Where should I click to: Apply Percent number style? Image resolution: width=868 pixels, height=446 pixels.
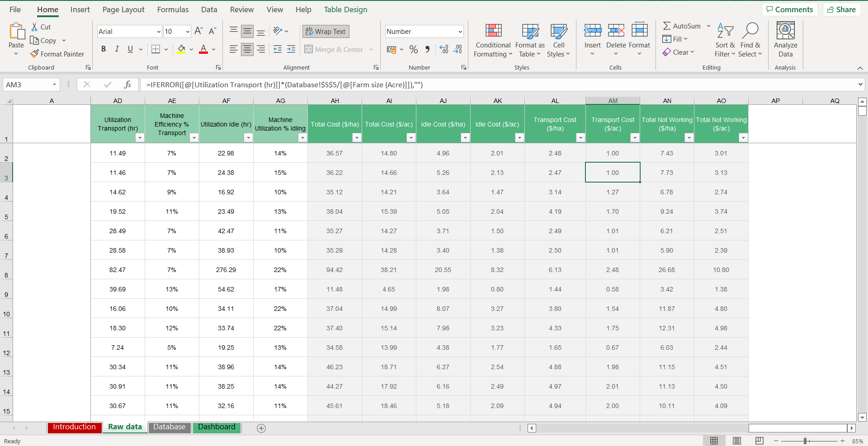click(414, 49)
